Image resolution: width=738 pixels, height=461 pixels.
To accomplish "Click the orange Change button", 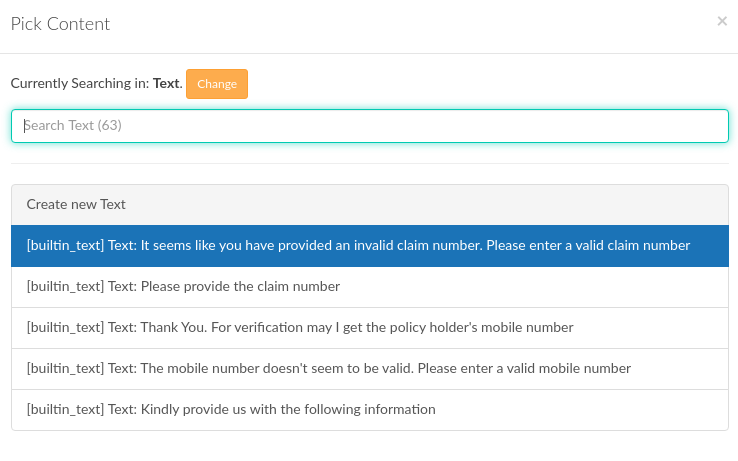I will [217, 84].
